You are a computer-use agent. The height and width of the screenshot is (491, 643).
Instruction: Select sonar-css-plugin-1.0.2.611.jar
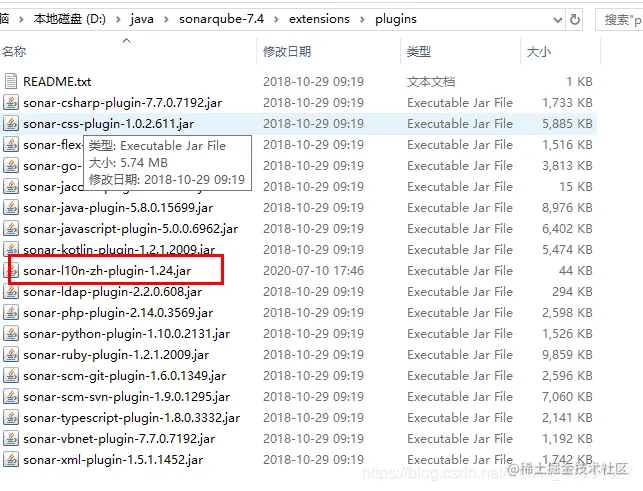[109, 123]
